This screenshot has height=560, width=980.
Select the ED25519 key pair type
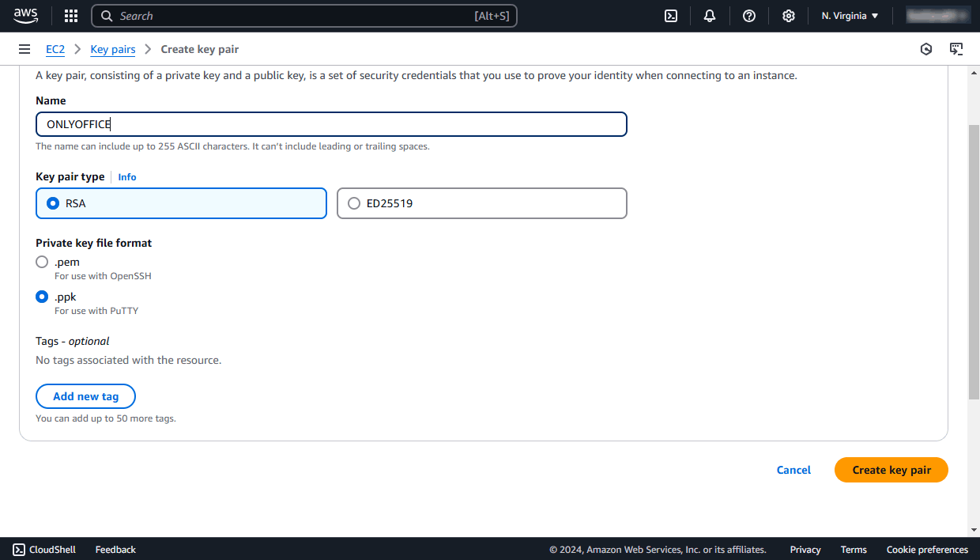353,202
